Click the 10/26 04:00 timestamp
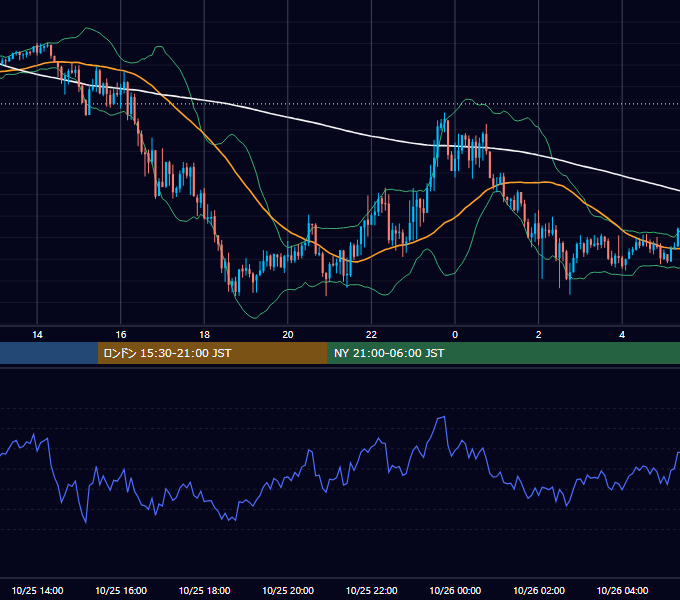Image resolution: width=680 pixels, height=600 pixels. (x=622, y=590)
